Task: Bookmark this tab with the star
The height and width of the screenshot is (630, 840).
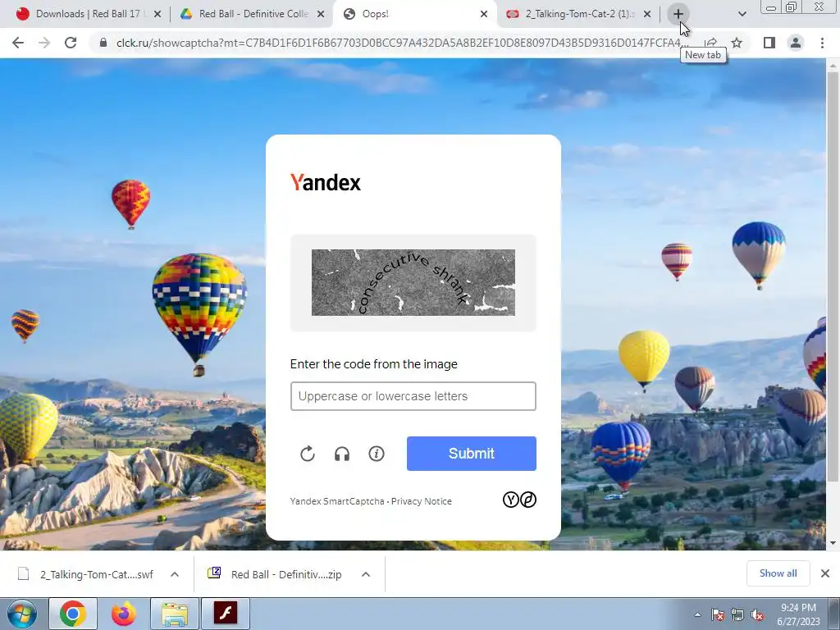Action: (x=737, y=43)
